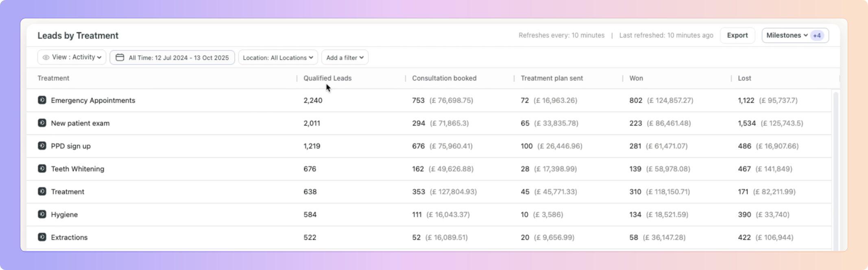The width and height of the screenshot is (868, 270).
Task: Click the Lost column header
Action: [744, 78]
